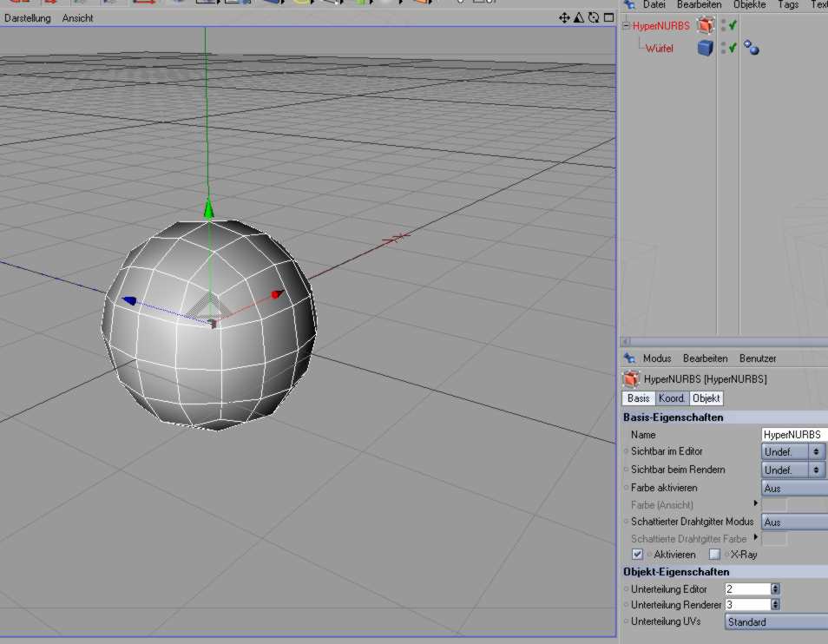
Task: Uncheck the Aktivieren checkbox
Action: (x=638, y=554)
